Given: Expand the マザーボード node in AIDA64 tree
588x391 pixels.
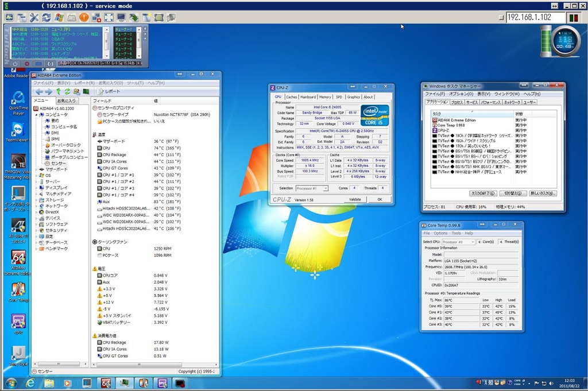Looking at the screenshot, I should point(37,169).
